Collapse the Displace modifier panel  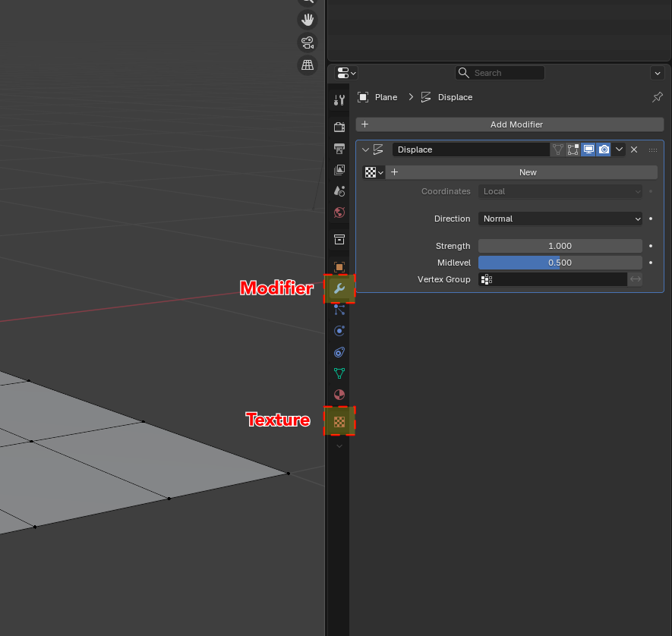pos(365,150)
